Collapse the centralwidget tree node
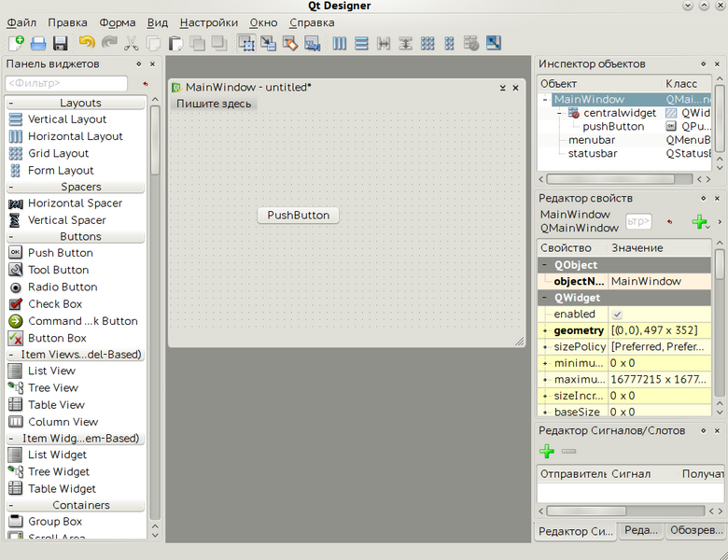Viewport: 728px width, 560px height. coord(559,113)
